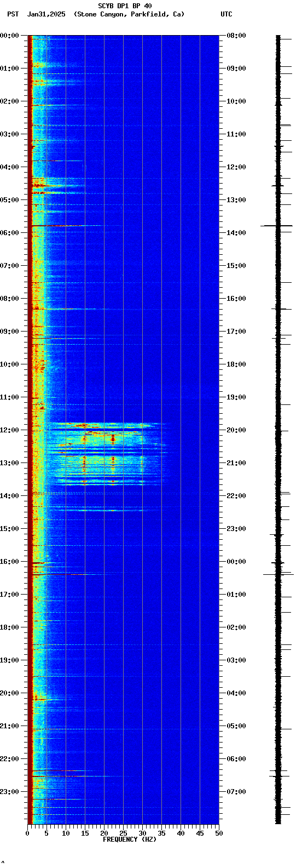
Task: Click the 14:00 label on the PST axis
Action: click(x=9, y=496)
